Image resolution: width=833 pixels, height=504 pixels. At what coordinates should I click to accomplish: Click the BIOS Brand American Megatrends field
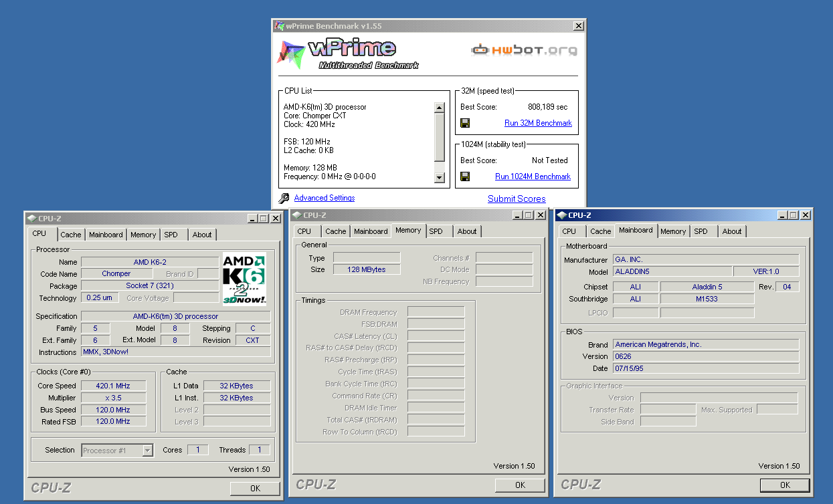tap(706, 344)
